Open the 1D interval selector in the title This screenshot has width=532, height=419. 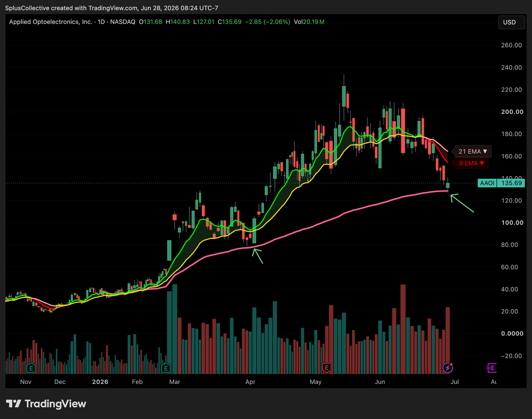pos(101,22)
